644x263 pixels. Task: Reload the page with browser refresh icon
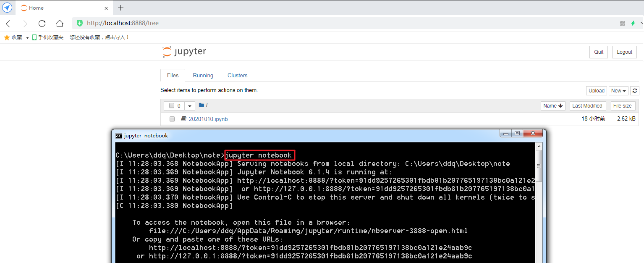click(x=42, y=23)
